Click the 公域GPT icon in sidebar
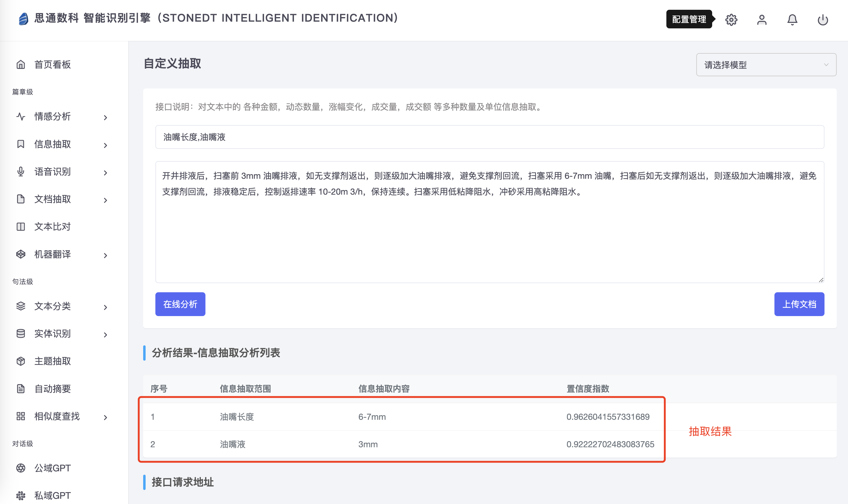The height and width of the screenshot is (504, 848). pyautogui.click(x=21, y=468)
